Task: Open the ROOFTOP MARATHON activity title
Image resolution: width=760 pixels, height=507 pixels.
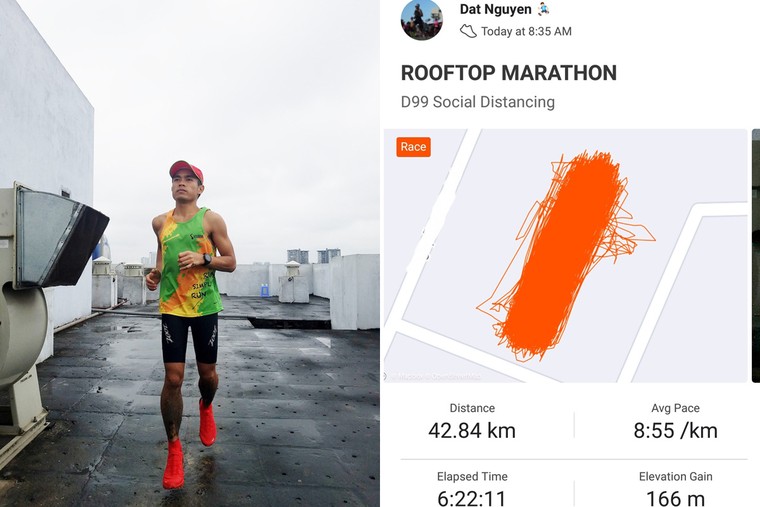Action: 508,73
